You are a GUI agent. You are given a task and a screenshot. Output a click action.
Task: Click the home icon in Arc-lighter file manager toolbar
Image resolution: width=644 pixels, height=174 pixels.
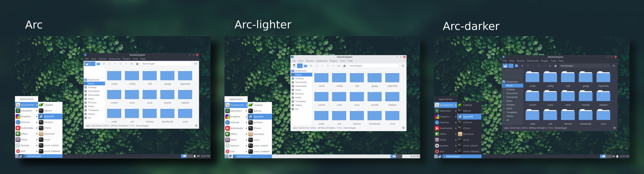coord(344,66)
